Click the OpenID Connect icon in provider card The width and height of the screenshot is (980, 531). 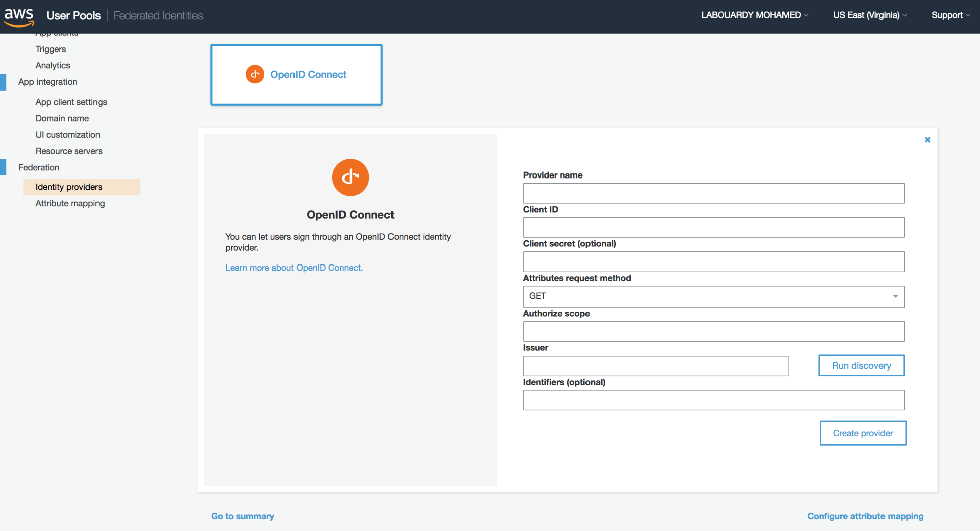[x=255, y=74]
